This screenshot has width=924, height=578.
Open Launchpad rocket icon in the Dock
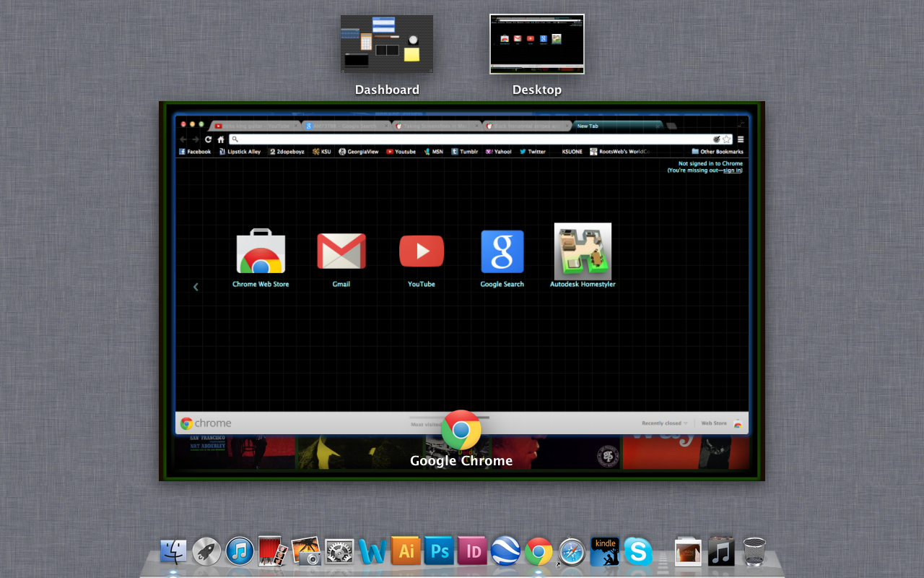click(206, 552)
